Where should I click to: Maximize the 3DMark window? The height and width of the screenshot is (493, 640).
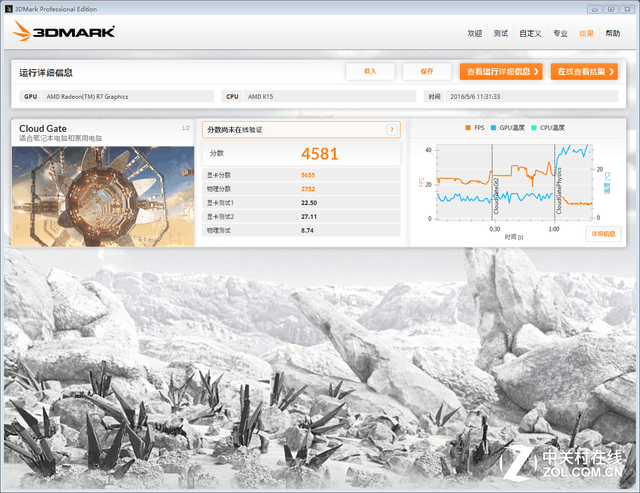coord(611,9)
